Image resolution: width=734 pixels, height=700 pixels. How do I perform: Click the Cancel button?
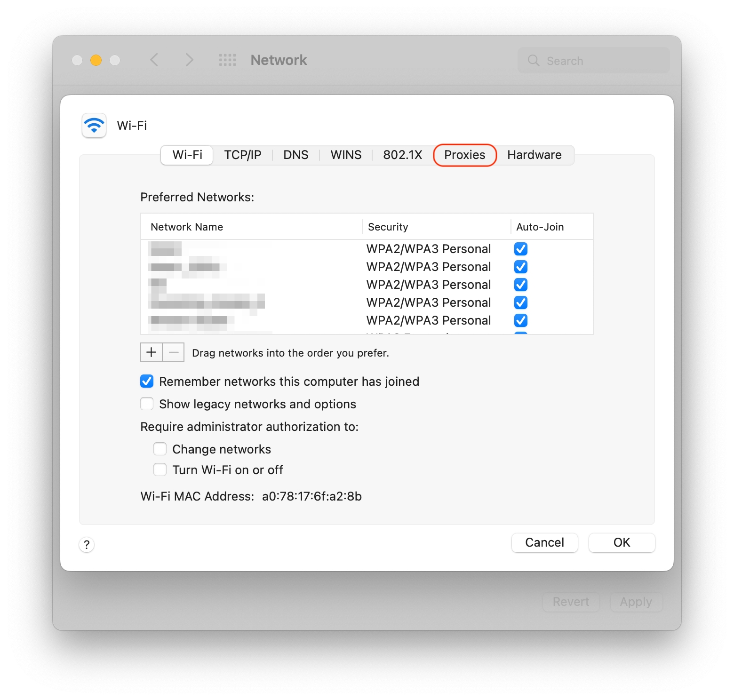pos(544,542)
